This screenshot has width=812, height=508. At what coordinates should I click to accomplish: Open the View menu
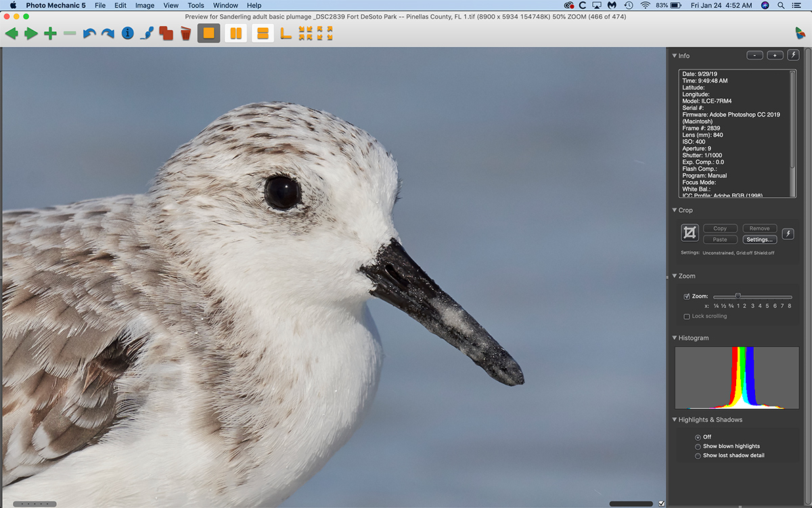coord(171,5)
